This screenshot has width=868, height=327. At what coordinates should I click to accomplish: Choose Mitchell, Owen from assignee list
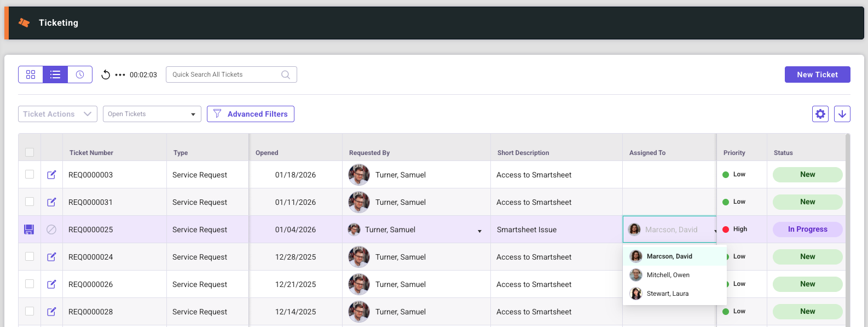point(668,275)
